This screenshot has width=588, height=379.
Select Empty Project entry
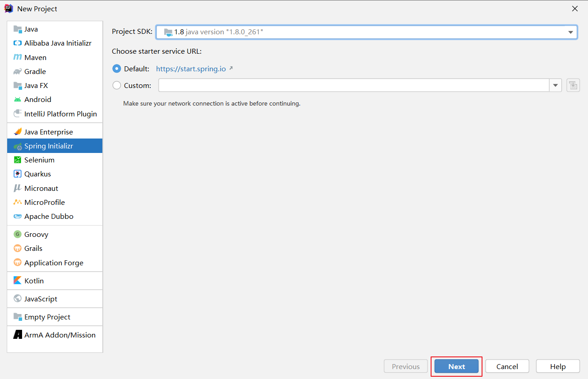pyautogui.click(x=55, y=317)
